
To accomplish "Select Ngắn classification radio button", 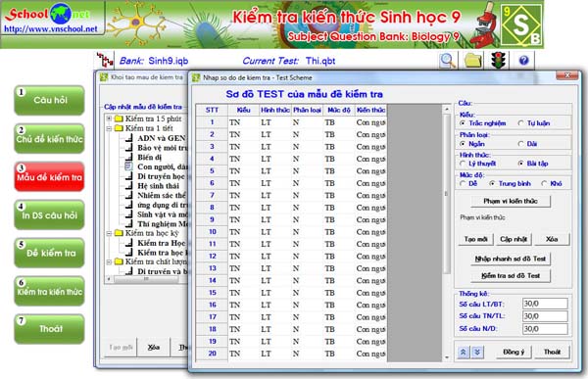I will pyautogui.click(x=463, y=144).
